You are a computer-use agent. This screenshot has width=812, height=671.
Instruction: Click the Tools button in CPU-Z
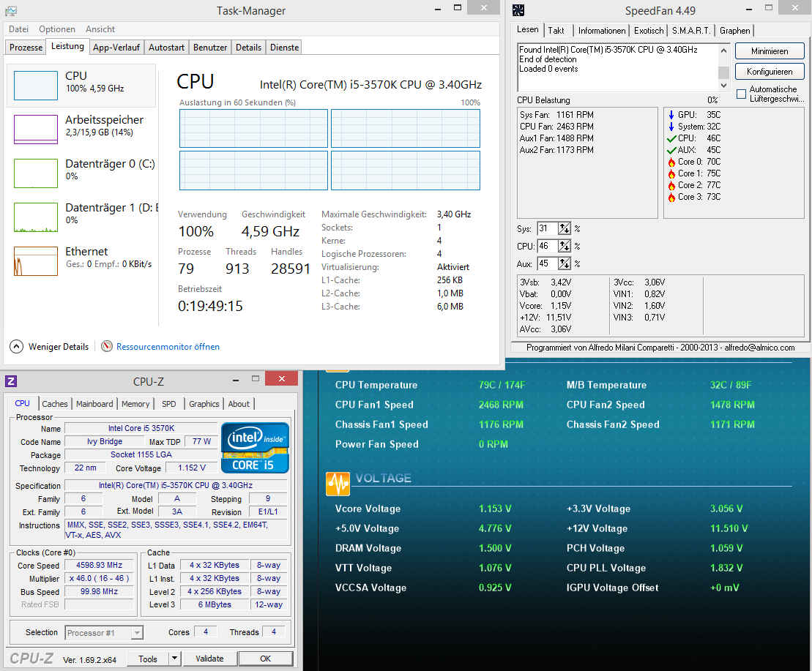148,659
